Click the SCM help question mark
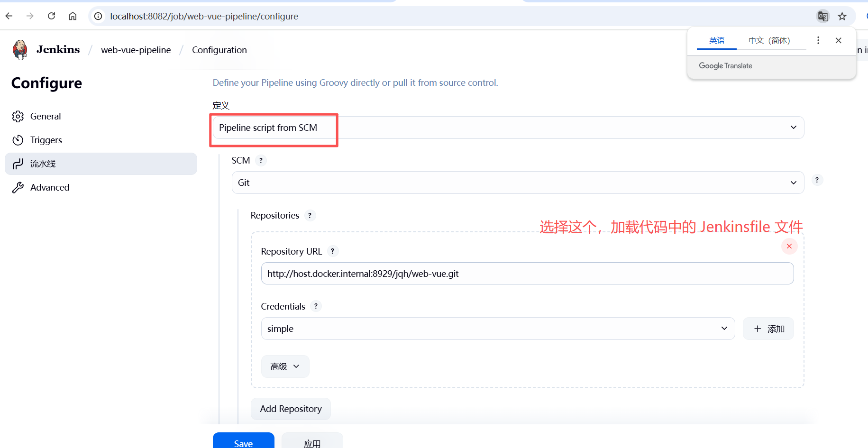Screen dimensions: 868x448 tap(261, 161)
